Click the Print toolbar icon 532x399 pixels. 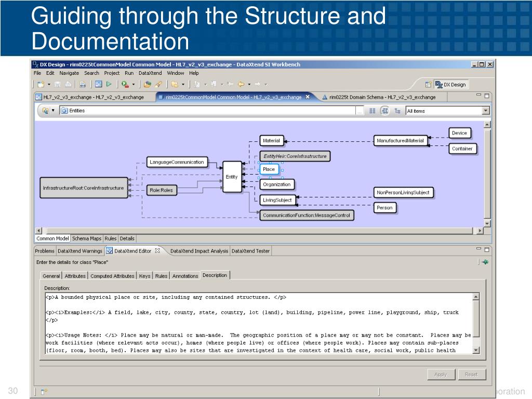click(x=68, y=84)
